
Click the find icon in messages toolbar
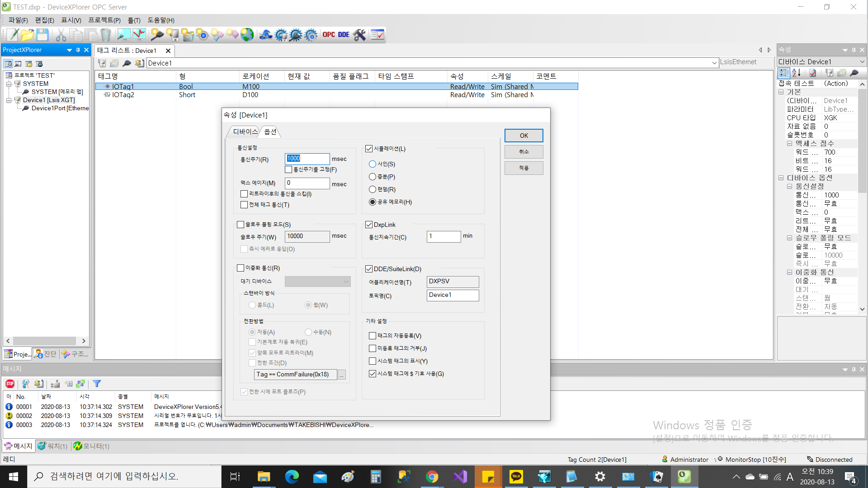click(x=26, y=384)
